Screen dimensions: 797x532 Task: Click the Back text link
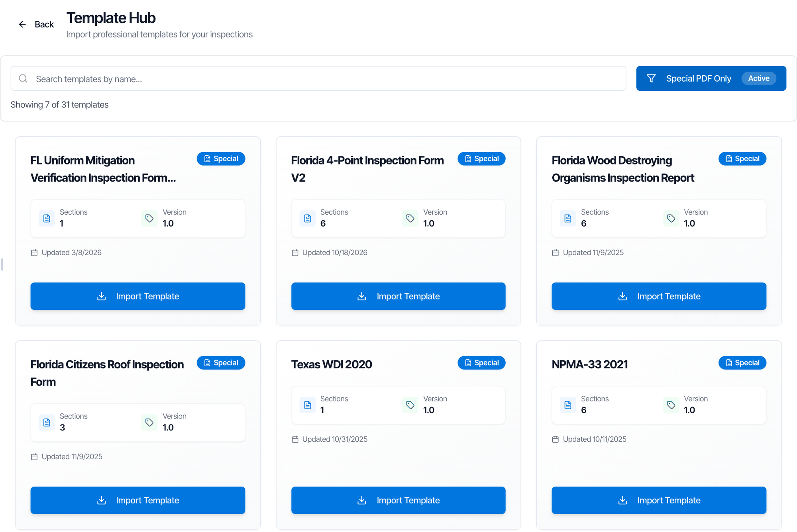click(44, 24)
